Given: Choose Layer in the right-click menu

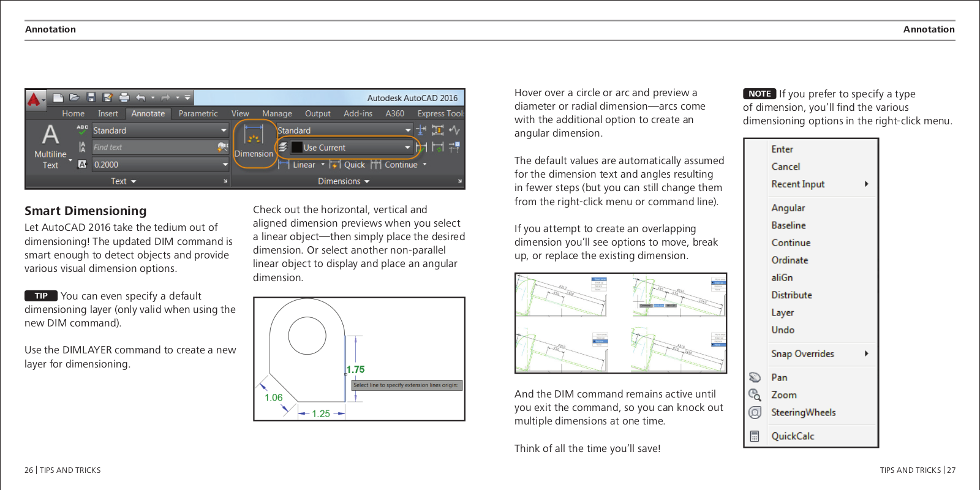Looking at the screenshot, I should [783, 312].
